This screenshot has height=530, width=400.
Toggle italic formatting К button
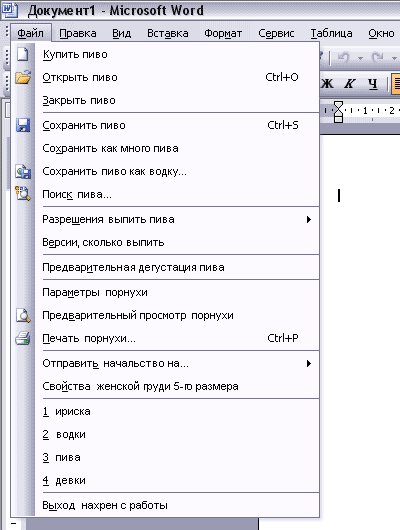[x=349, y=83]
